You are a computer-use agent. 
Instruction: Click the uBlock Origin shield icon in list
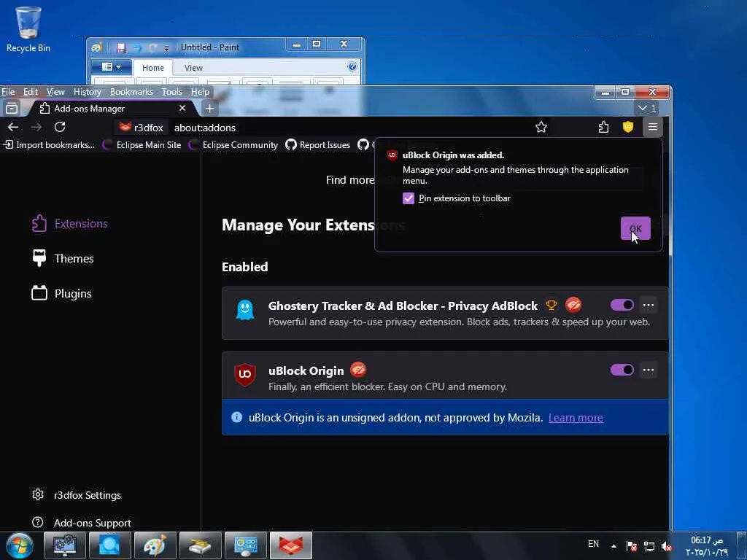pos(245,375)
